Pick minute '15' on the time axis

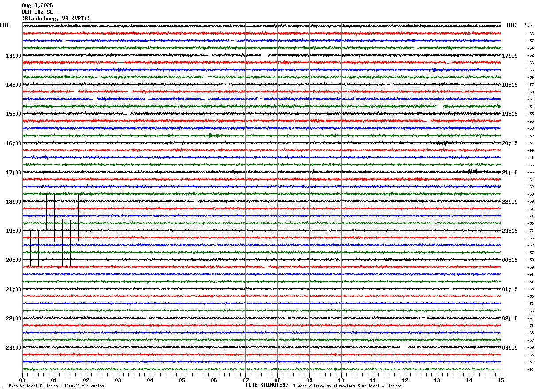(x=501, y=380)
